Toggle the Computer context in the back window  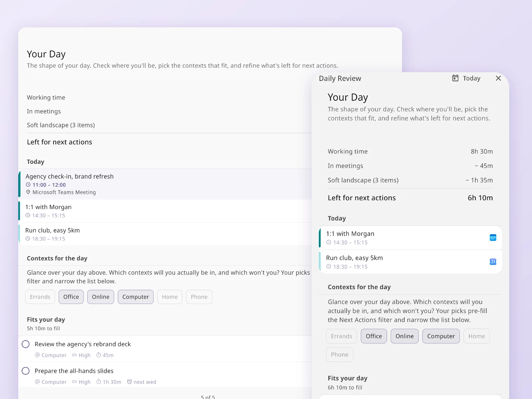coord(136,297)
